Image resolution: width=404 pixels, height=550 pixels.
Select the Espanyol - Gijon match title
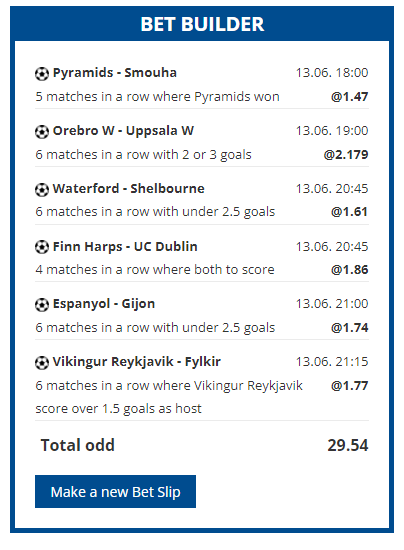click(x=104, y=304)
